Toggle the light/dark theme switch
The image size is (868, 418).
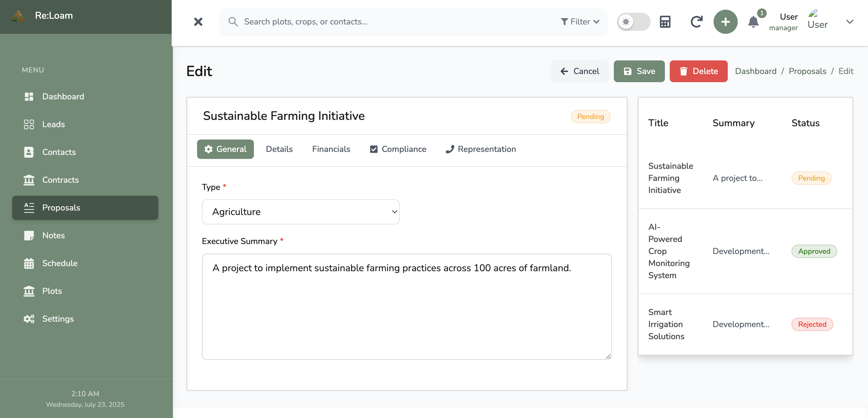point(633,22)
